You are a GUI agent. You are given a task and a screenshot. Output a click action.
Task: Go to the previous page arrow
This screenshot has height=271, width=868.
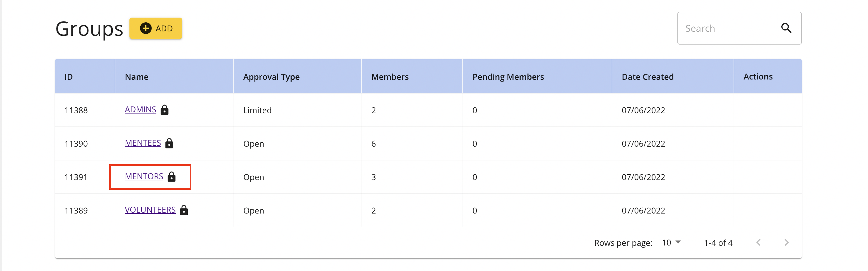[758, 242]
